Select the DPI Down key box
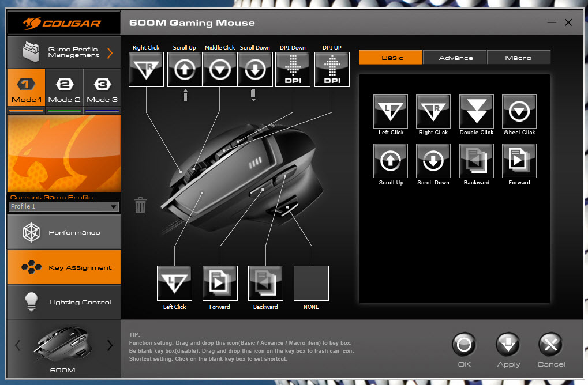The width and height of the screenshot is (588, 385). [x=293, y=69]
